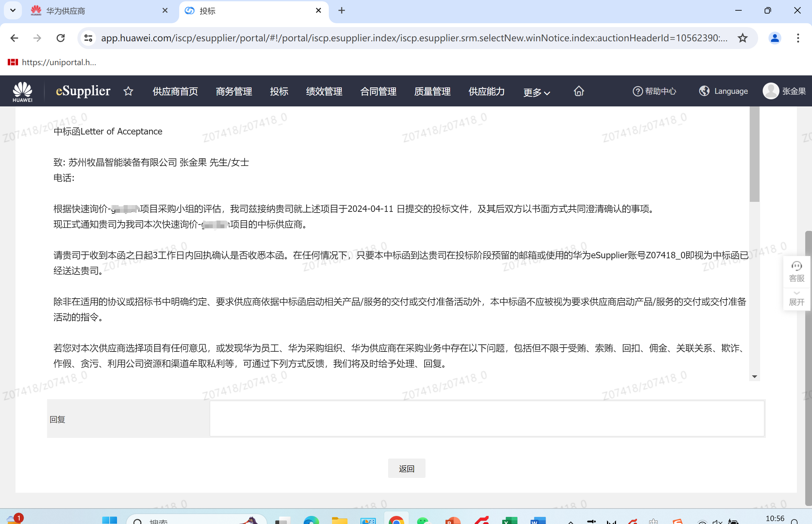
Task: Reload the current page
Action: coord(61,38)
